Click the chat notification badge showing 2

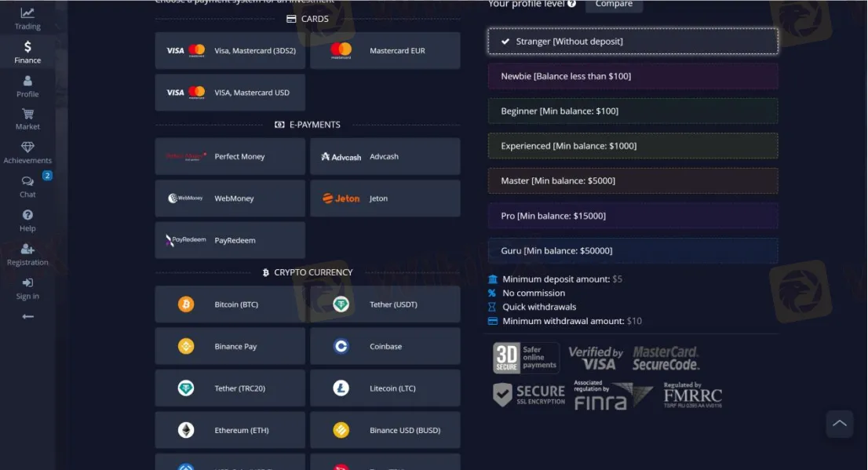click(48, 176)
